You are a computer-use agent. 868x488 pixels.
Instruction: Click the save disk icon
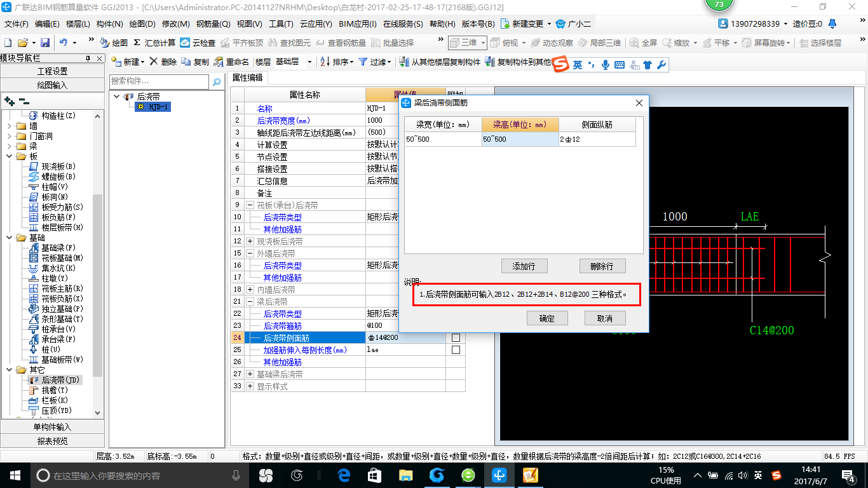click(x=45, y=43)
